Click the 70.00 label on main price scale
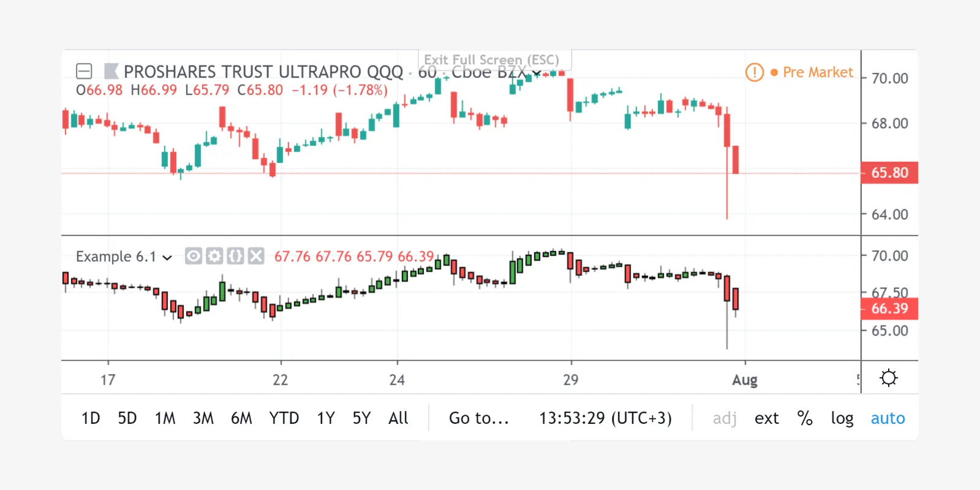This screenshot has height=490, width=980. pyautogui.click(x=889, y=78)
